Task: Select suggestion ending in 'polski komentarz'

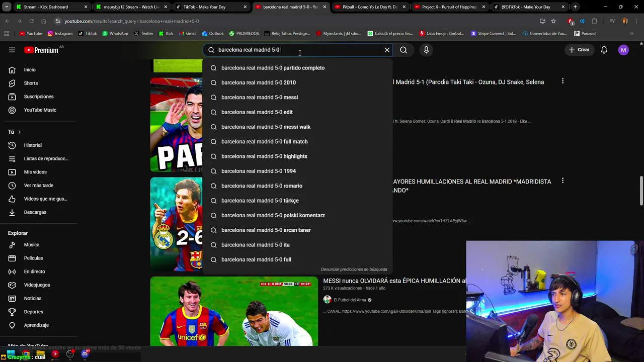Action: [x=297, y=215]
